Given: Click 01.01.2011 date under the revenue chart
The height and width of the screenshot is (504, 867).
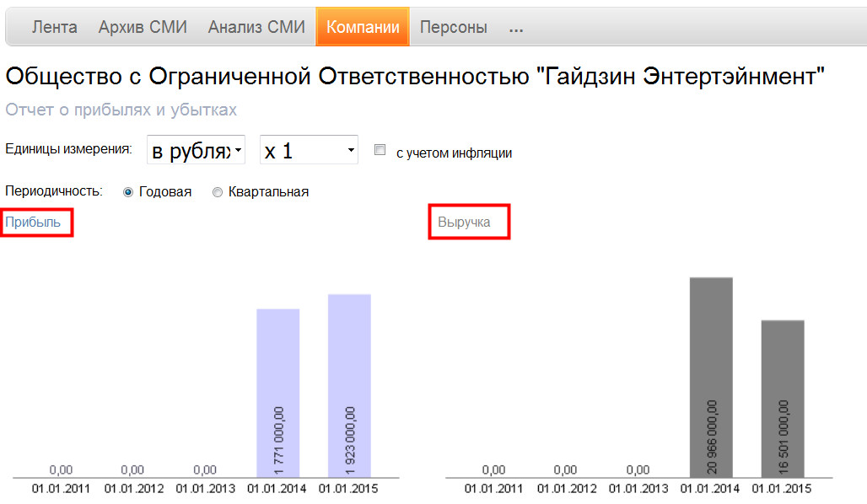Looking at the screenshot, I should tap(493, 489).
